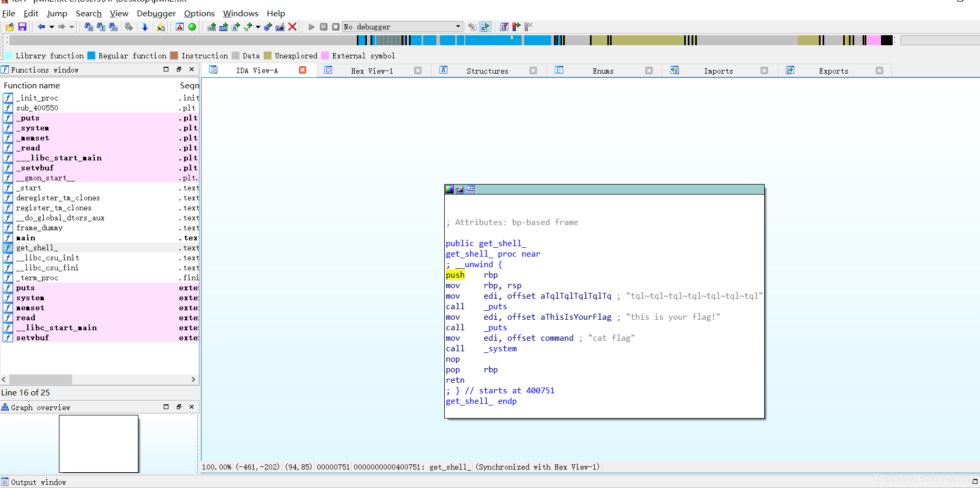Click the red warning triangle icon

[179, 27]
